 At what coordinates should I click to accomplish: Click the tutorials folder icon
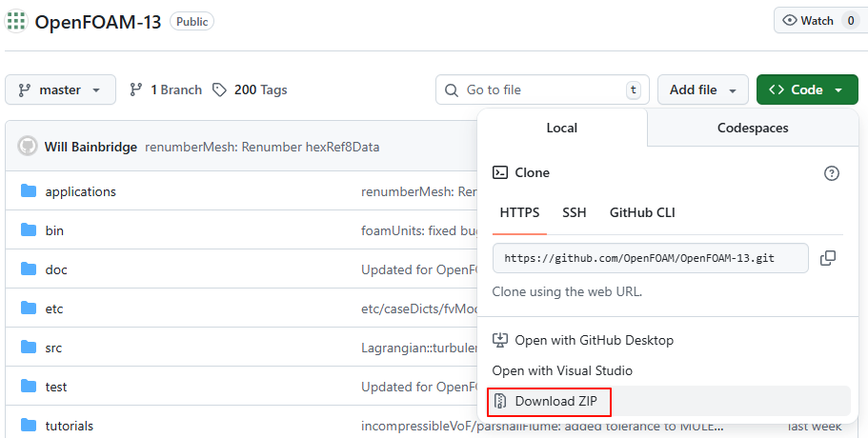pyautogui.click(x=28, y=426)
